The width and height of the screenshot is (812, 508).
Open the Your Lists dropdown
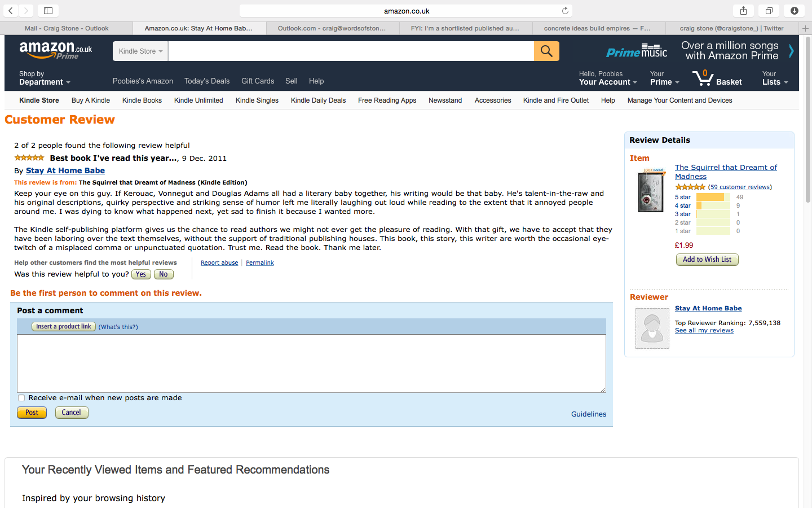coord(775,78)
